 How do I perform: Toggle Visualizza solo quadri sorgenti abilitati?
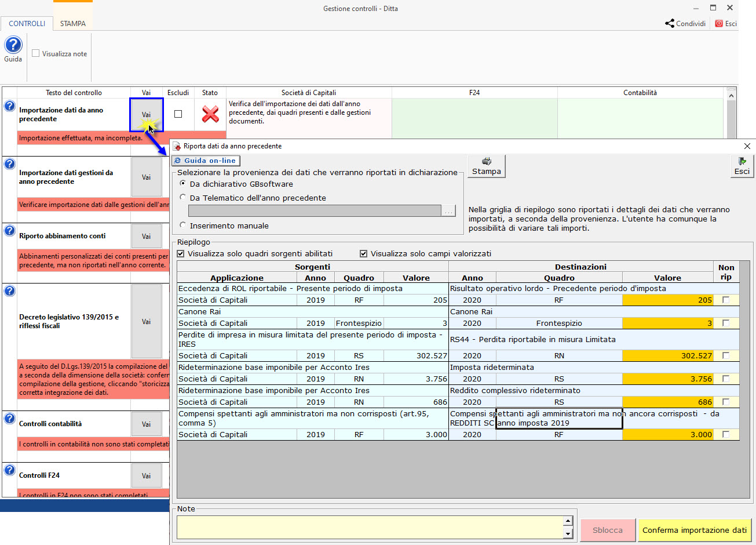click(181, 253)
